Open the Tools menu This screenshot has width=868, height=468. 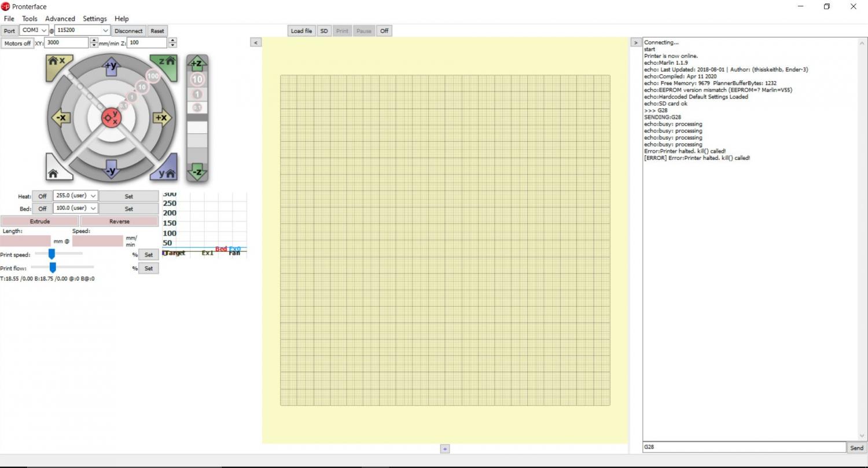30,19
